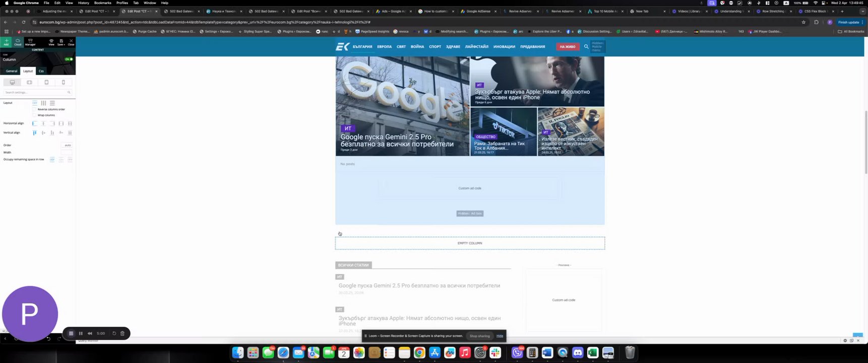Set Horizontal align to left

pos(35,124)
